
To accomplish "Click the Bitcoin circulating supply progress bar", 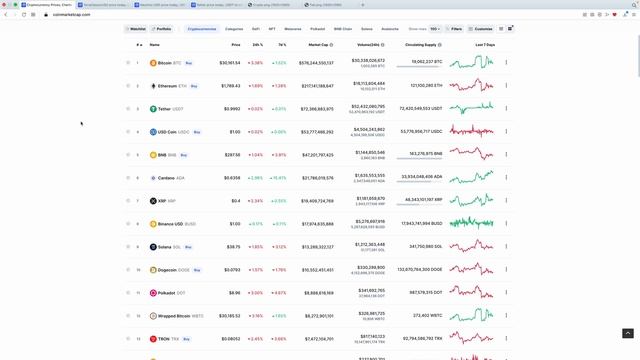I will coord(419,67).
